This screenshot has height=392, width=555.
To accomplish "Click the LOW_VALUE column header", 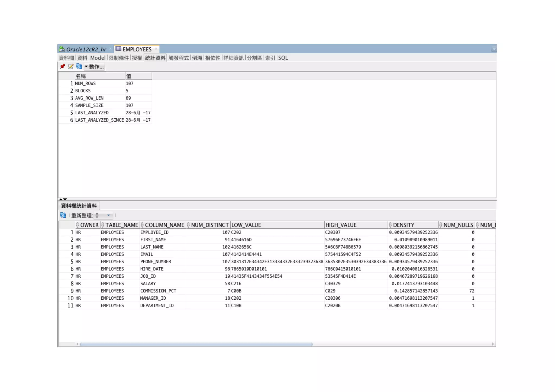I will click(277, 225).
